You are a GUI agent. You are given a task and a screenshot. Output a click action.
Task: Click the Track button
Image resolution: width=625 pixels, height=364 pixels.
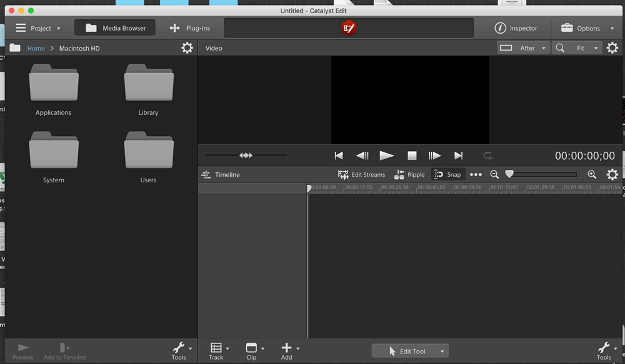click(x=216, y=352)
